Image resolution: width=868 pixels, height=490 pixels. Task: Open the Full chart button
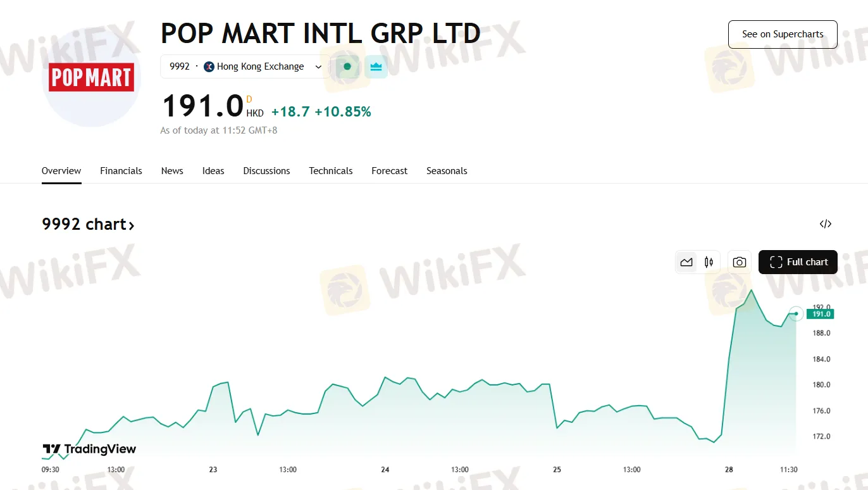click(x=798, y=262)
